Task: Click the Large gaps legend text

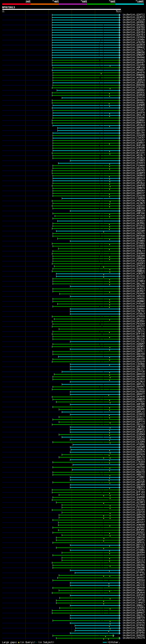Action: coord(28,642)
